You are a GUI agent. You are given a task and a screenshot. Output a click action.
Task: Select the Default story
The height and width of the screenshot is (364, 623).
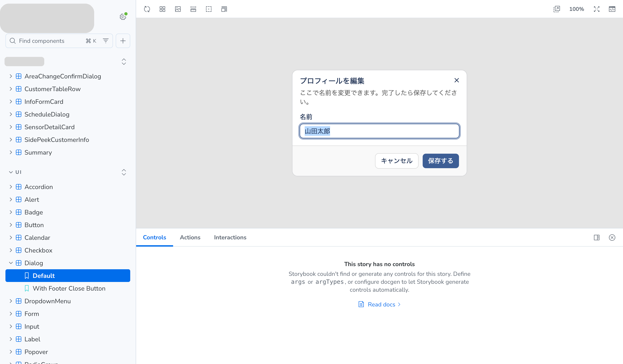[68, 276]
